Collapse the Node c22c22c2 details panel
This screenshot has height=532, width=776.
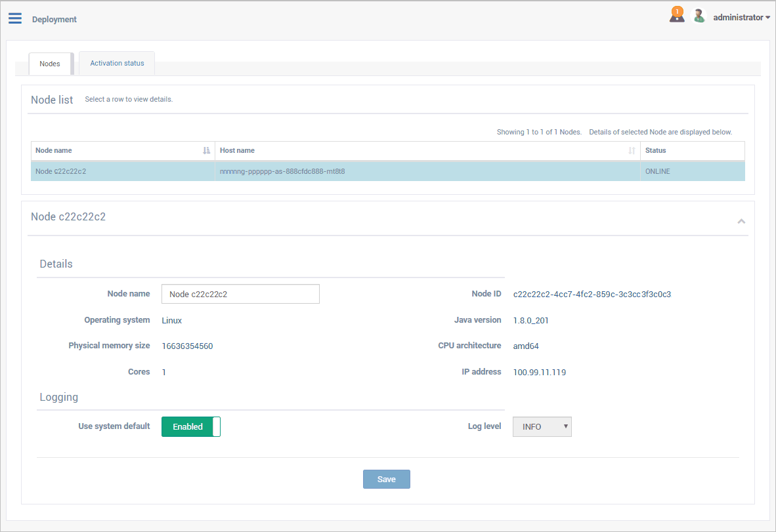tap(741, 222)
